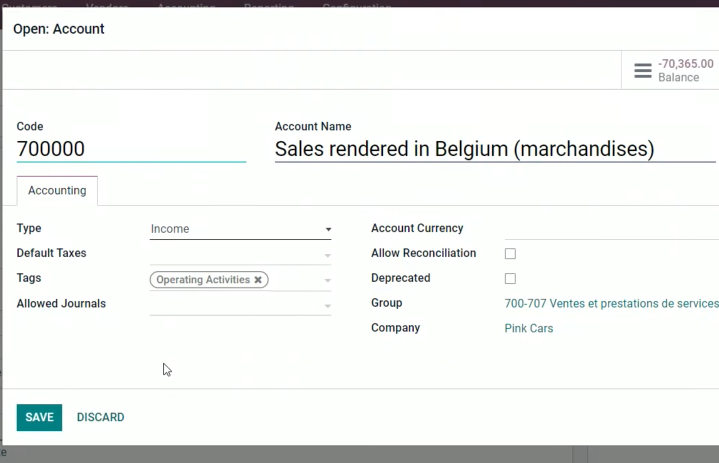Remove the Operating Activities tag
This screenshot has height=463, width=719.
pyautogui.click(x=258, y=280)
